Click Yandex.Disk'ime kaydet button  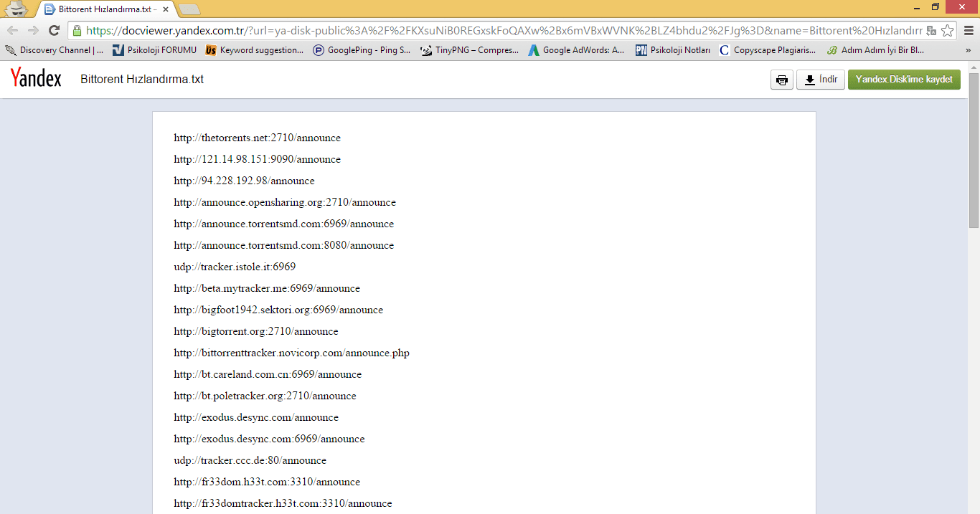coord(904,80)
